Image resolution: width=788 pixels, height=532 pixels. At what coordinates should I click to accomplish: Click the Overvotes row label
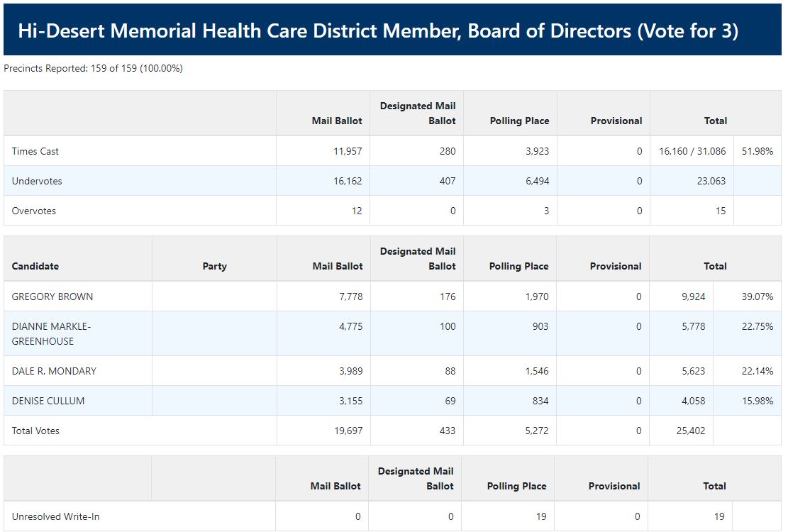coord(34,211)
